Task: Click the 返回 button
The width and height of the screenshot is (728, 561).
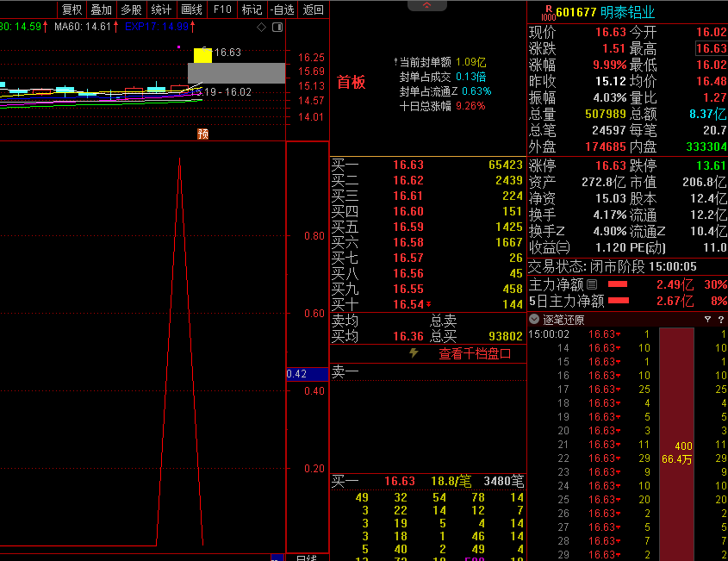Action: pyautogui.click(x=314, y=9)
